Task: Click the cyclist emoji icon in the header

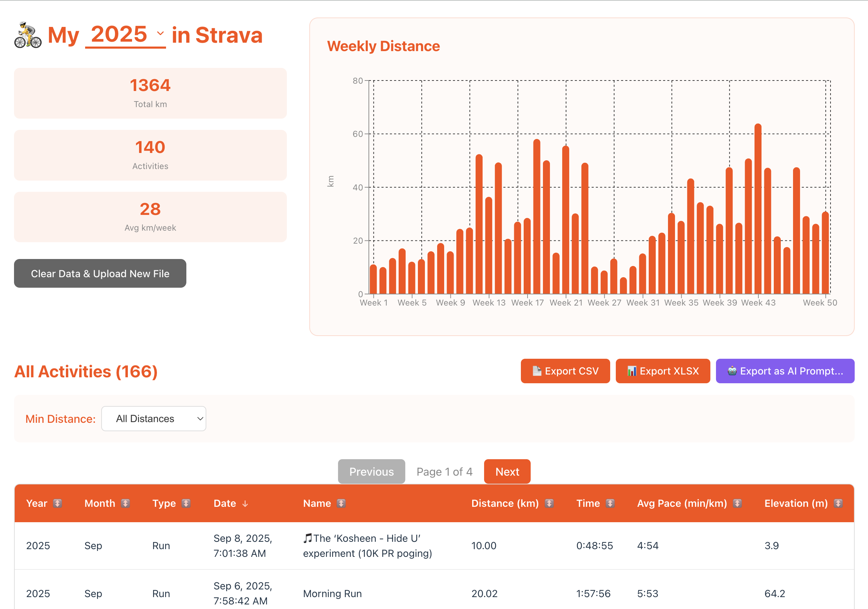Action: [x=28, y=35]
